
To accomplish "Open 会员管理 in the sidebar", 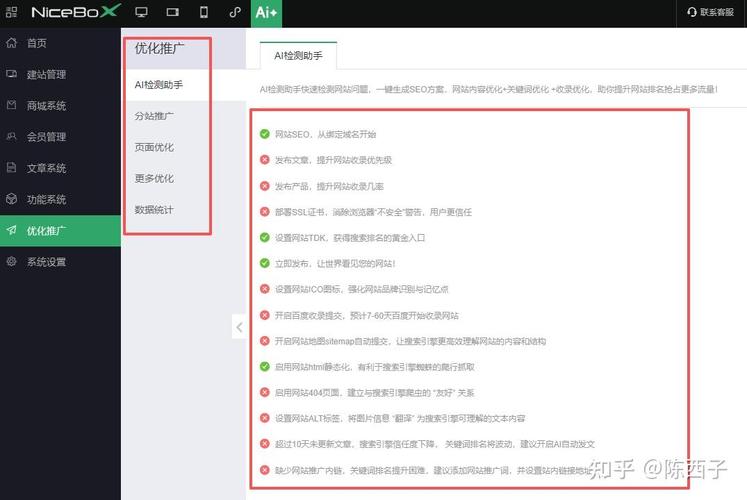I will [61, 137].
